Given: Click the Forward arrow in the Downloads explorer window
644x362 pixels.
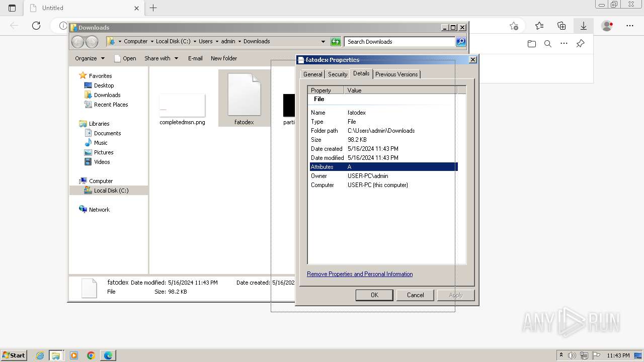Looking at the screenshot, I should tap(92, 42).
